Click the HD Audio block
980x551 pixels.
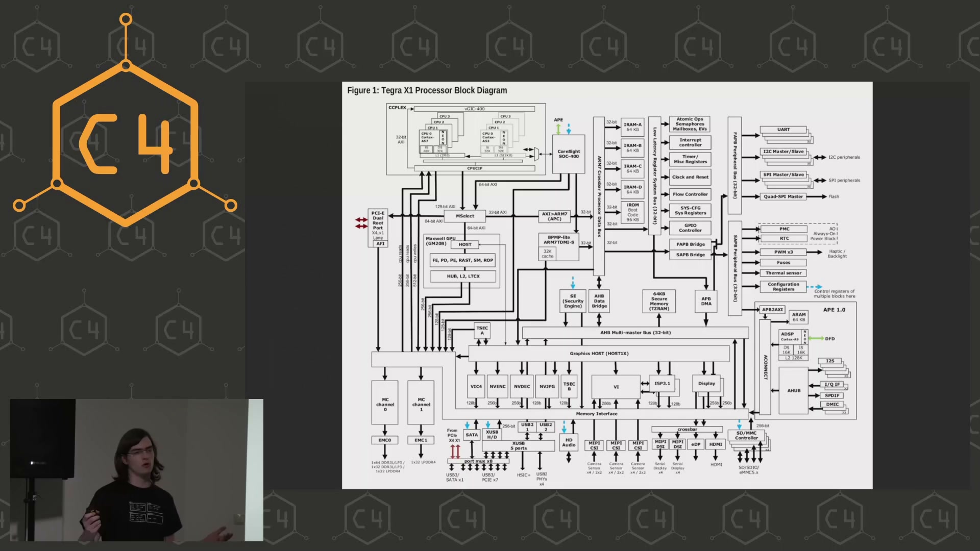coord(569,442)
